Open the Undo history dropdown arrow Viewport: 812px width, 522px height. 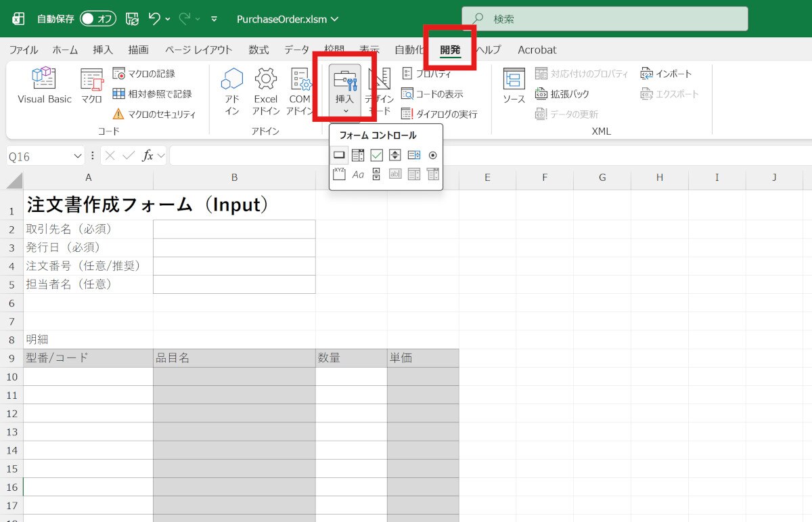coord(168,19)
